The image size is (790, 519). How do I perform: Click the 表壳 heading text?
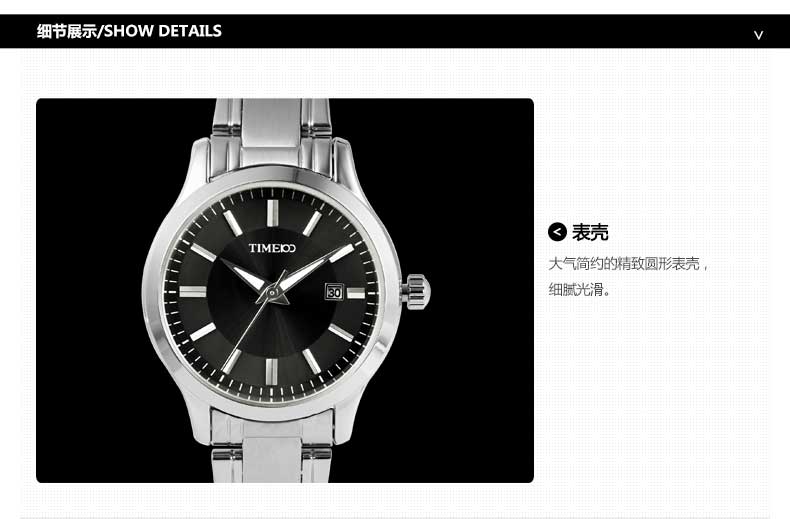pyautogui.click(x=590, y=232)
